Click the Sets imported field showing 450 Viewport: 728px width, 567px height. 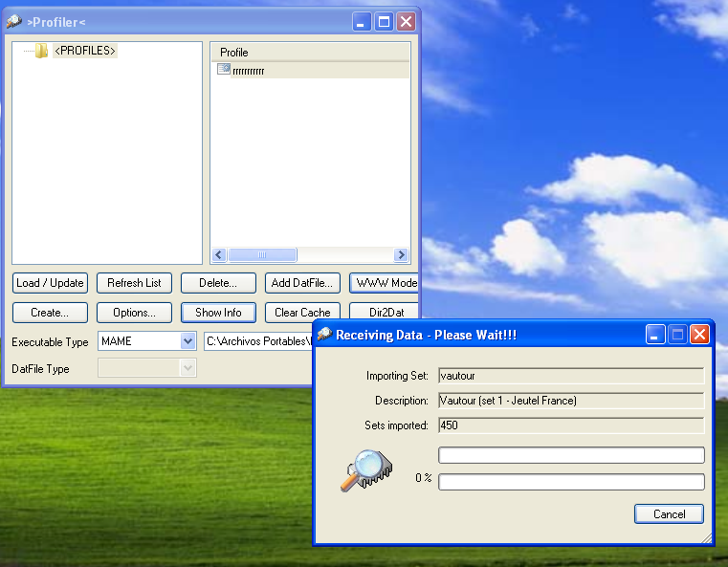pyautogui.click(x=571, y=425)
